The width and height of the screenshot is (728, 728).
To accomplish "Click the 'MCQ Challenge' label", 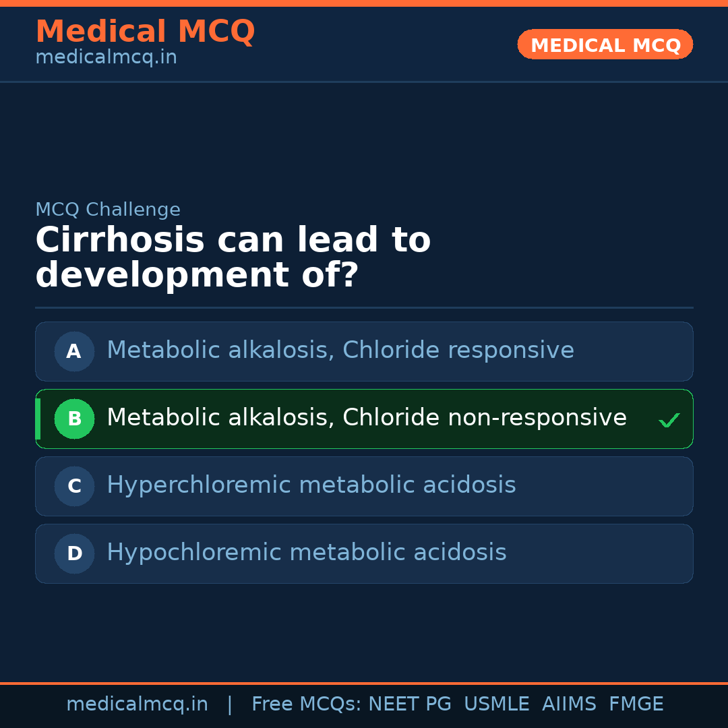I will click(108, 210).
